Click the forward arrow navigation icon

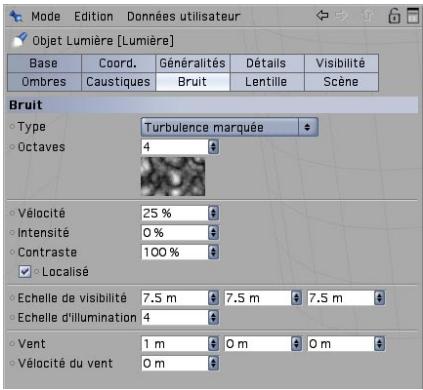[x=341, y=15]
